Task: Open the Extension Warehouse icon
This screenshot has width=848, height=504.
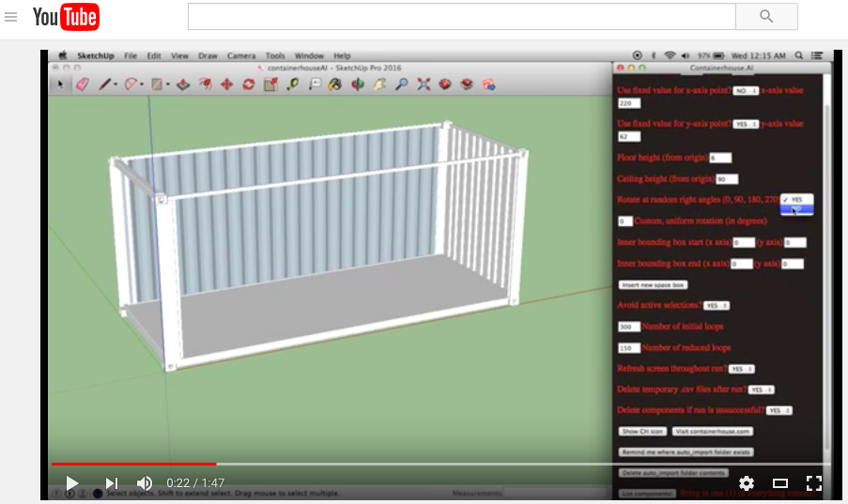Action: click(x=467, y=84)
